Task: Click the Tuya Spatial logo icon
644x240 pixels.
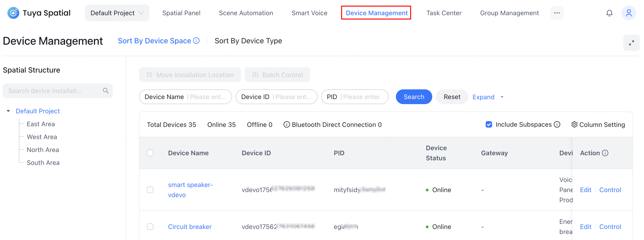Action: 13,13
